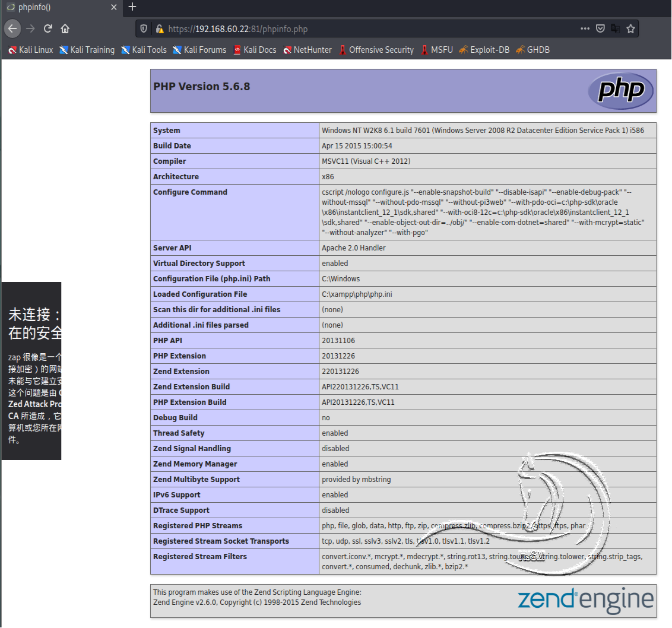Select the phpinfo() browser tab
The image size is (672, 628).
click(59, 8)
